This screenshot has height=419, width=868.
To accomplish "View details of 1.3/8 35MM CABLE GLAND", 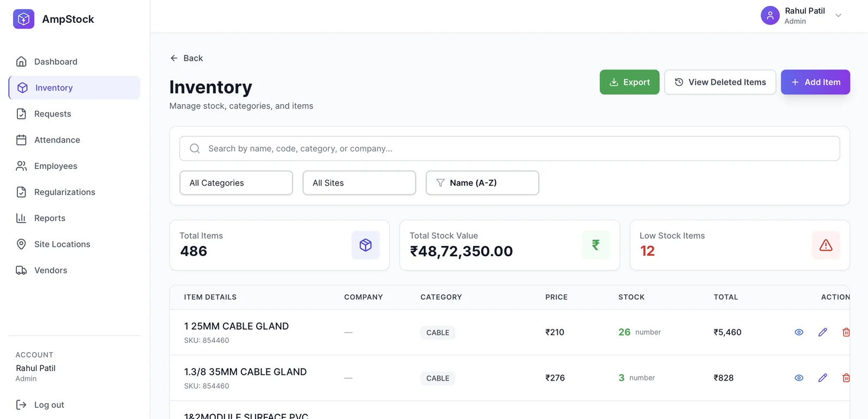I will (x=799, y=378).
